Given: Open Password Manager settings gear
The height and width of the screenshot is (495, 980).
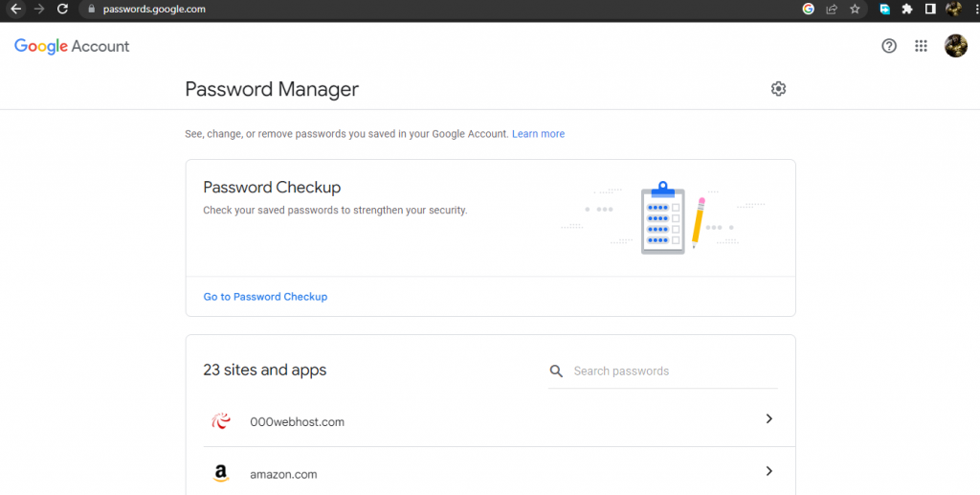Looking at the screenshot, I should coord(778,89).
